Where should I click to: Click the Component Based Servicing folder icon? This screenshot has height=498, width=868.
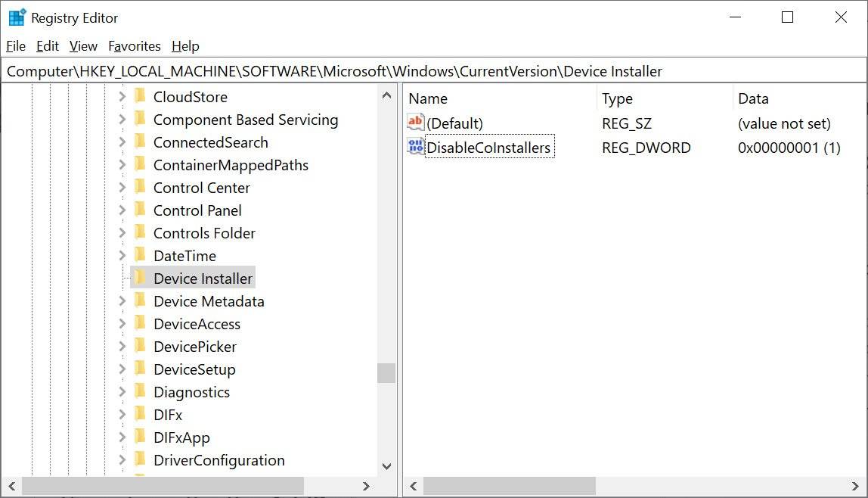pos(141,119)
